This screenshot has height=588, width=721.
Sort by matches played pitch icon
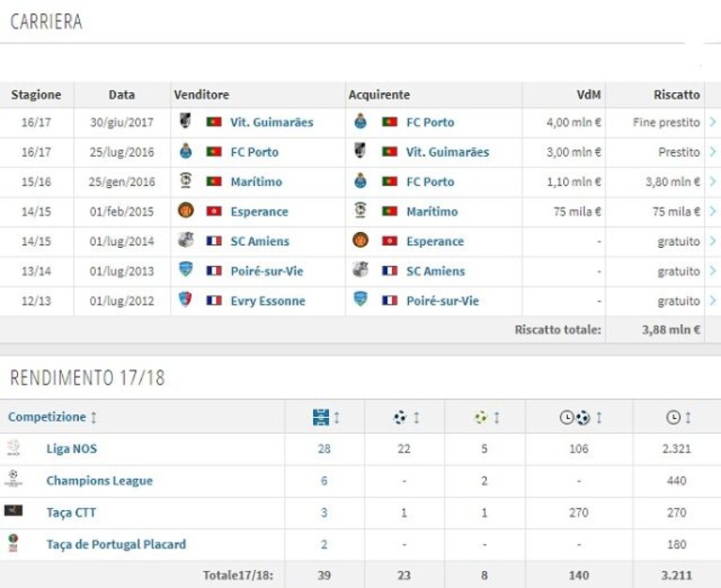(x=321, y=418)
